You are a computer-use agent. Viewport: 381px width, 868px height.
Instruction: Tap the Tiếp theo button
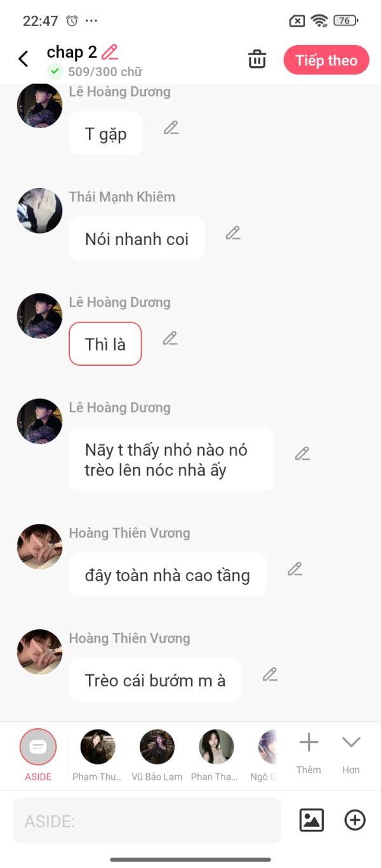point(326,60)
